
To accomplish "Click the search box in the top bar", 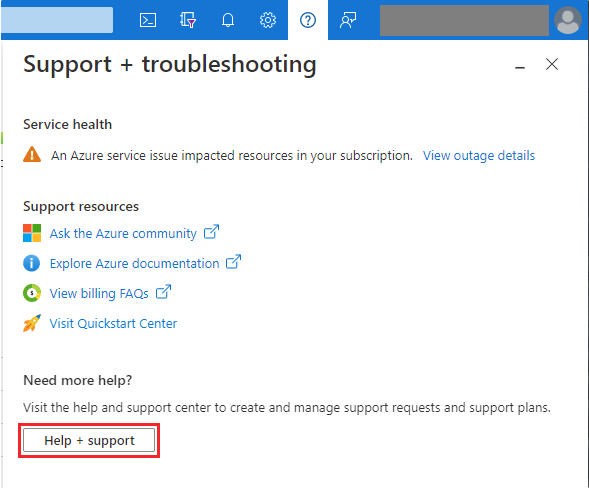I will pos(57,20).
